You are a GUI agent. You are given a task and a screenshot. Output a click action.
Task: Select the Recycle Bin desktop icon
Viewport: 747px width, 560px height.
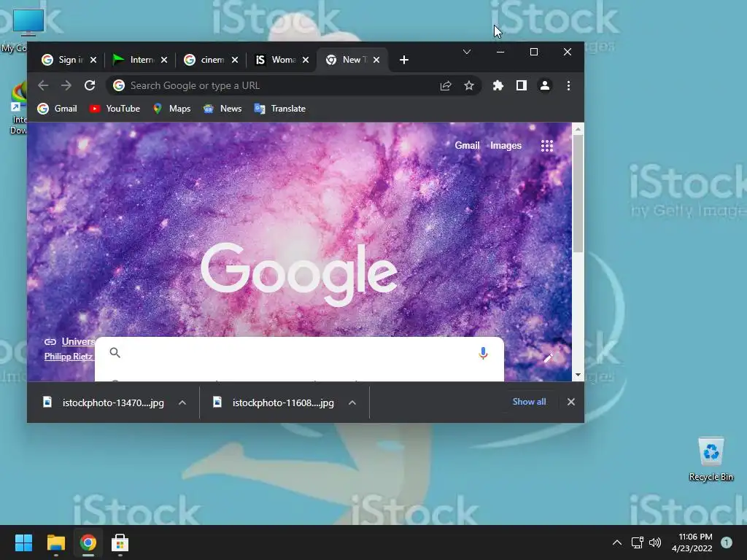pos(711,459)
